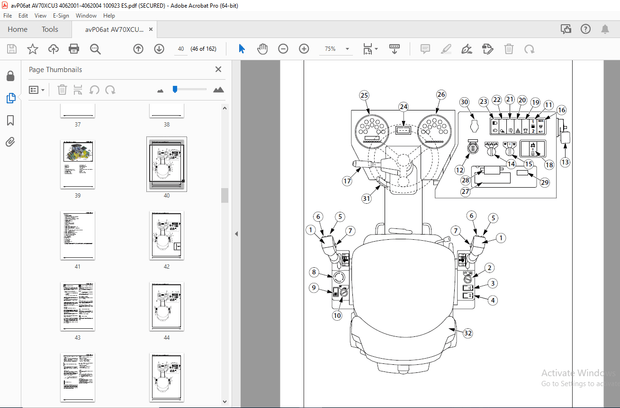Screen dimensions: 620x408
Task: Click the scrolling mode toolbar icon
Action: 394,49
